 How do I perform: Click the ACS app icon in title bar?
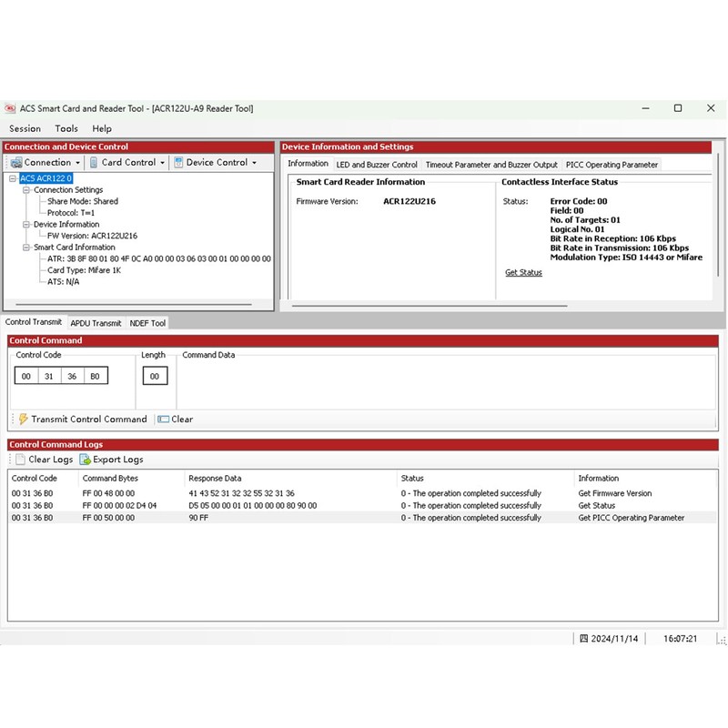point(11,108)
